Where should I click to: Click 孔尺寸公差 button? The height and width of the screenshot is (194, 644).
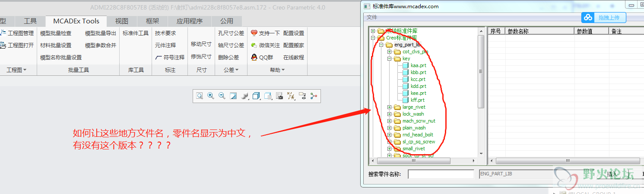(231, 33)
